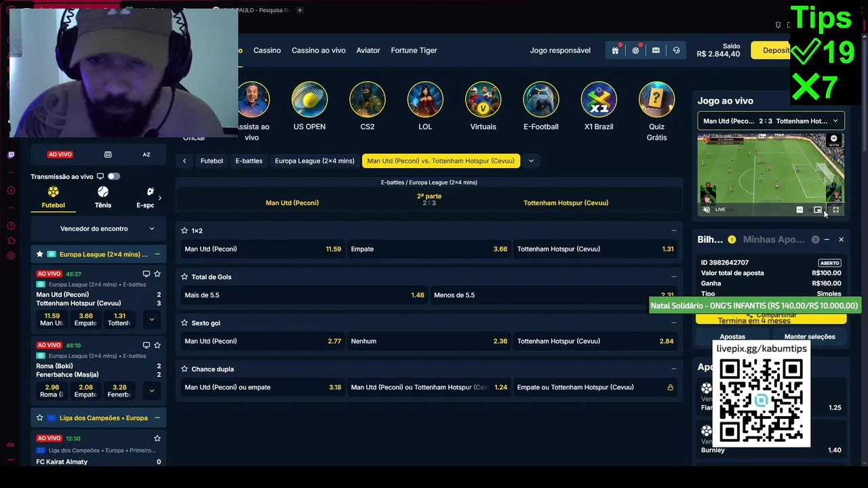868x488 pixels.
Task: Click the gift promotions icon in header
Action: click(x=615, y=50)
